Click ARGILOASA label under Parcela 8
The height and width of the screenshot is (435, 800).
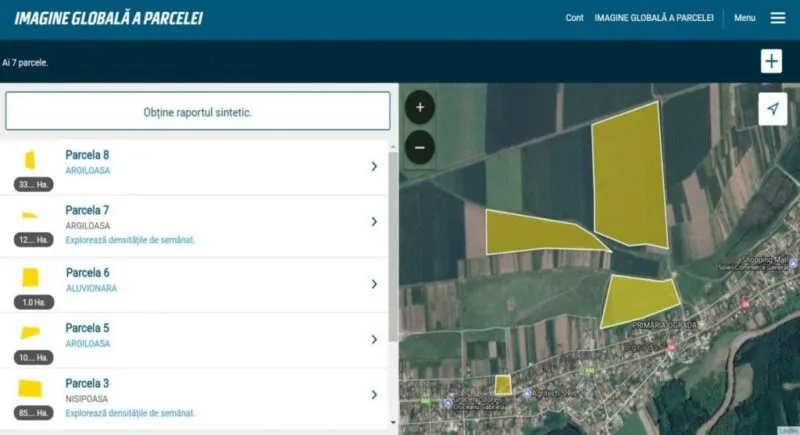pos(88,170)
